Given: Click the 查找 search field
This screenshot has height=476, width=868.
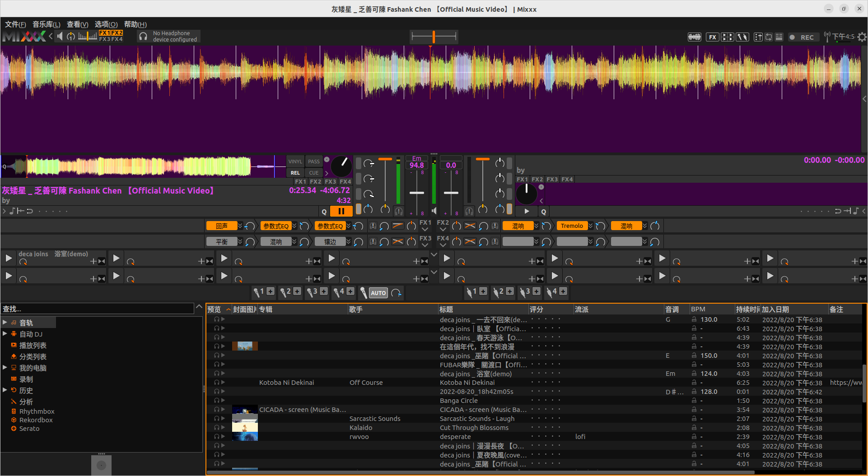Looking at the screenshot, I should [x=97, y=309].
